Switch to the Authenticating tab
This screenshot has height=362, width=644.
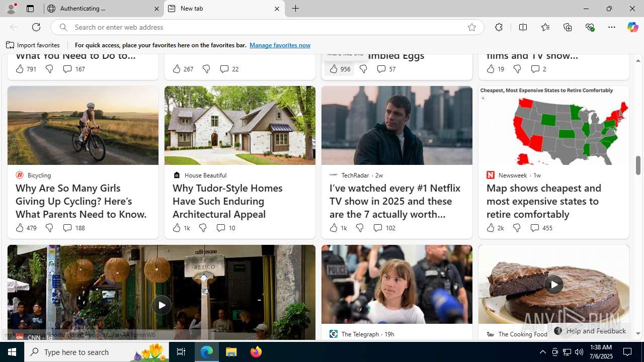[x=103, y=9]
